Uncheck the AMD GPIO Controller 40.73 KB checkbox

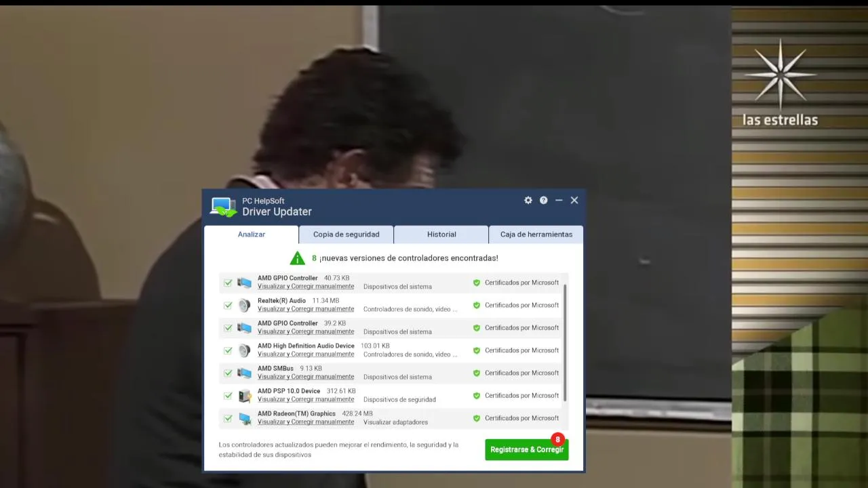coord(228,283)
